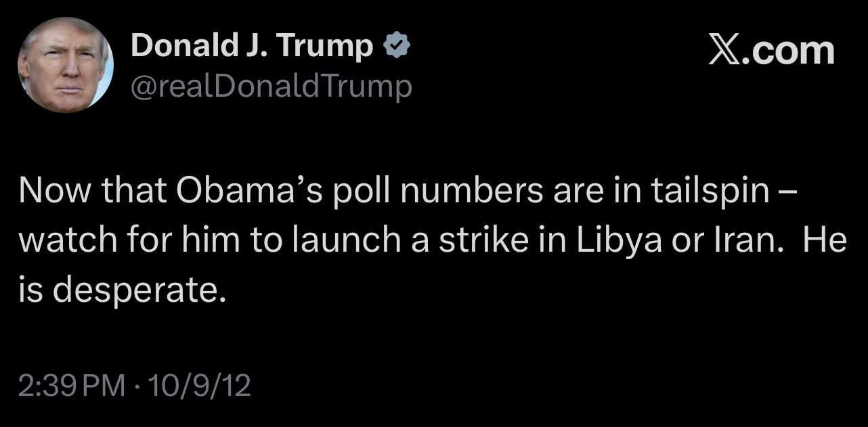Open the @realDonaldTrump handle

click(x=271, y=86)
